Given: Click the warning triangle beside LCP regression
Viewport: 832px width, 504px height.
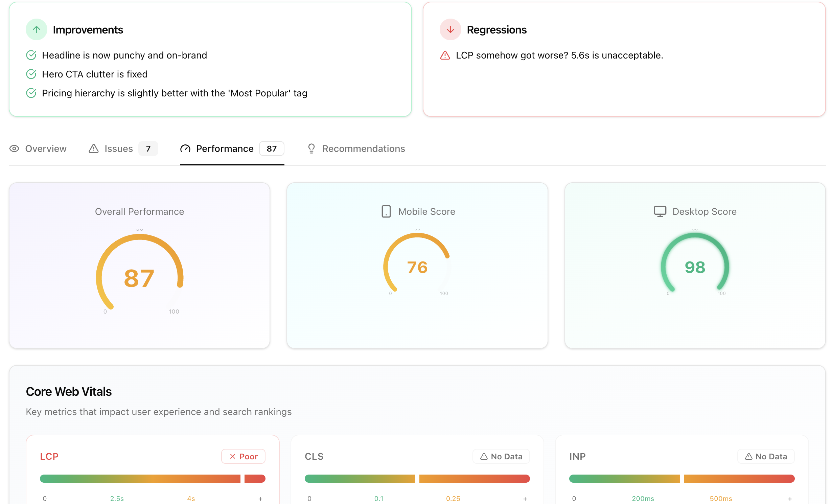Looking at the screenshot, I should pos(445,55).
